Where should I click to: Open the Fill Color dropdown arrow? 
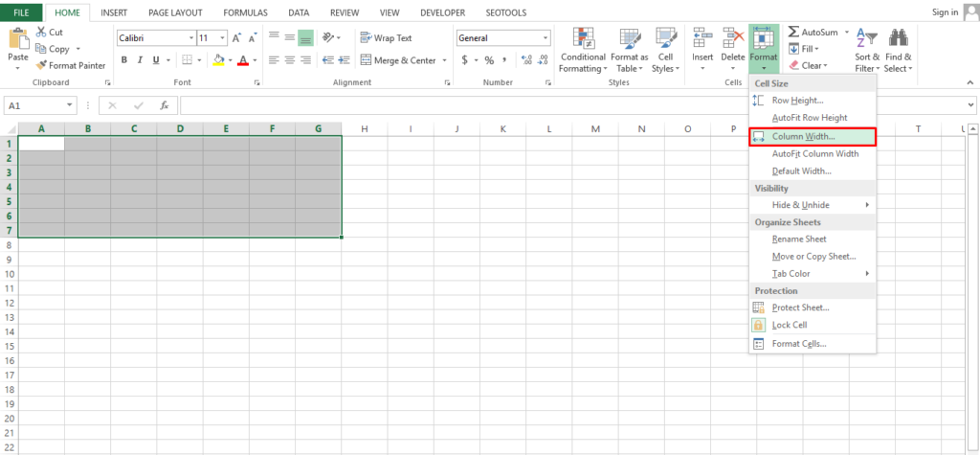click(x=230, y=60)
